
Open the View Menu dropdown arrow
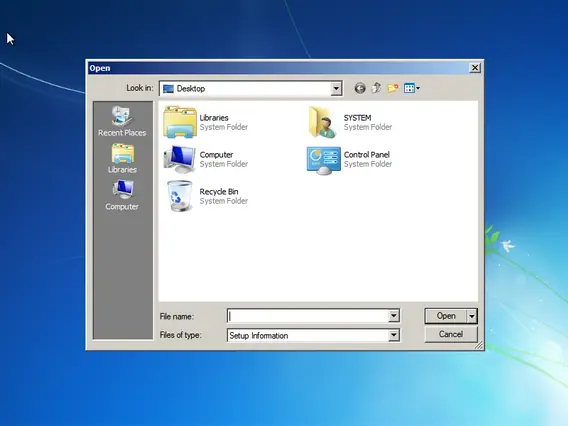pos(418,88)
